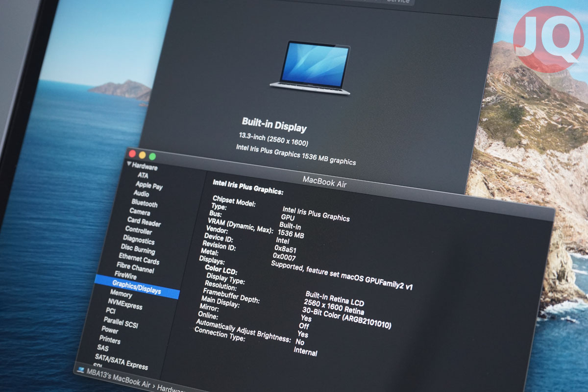Screen dimensions: 588x392
Task: Show PCI hardware details
Action: tap(110, 311)
